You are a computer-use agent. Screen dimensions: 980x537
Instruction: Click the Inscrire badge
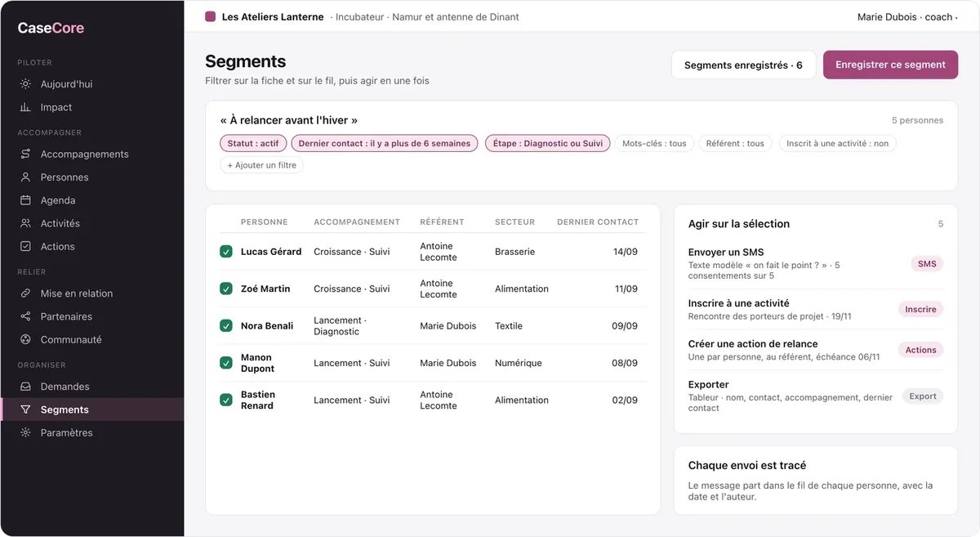pos(920,309)
